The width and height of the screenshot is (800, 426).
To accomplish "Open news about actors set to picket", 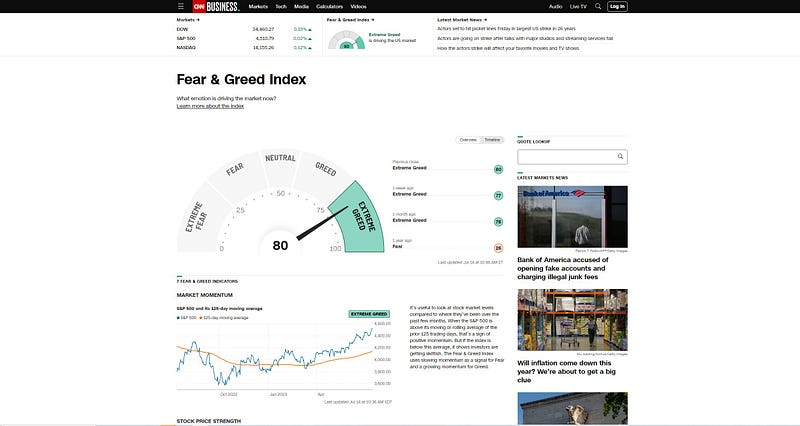I will pyautogui.click(x=506, y=29).
